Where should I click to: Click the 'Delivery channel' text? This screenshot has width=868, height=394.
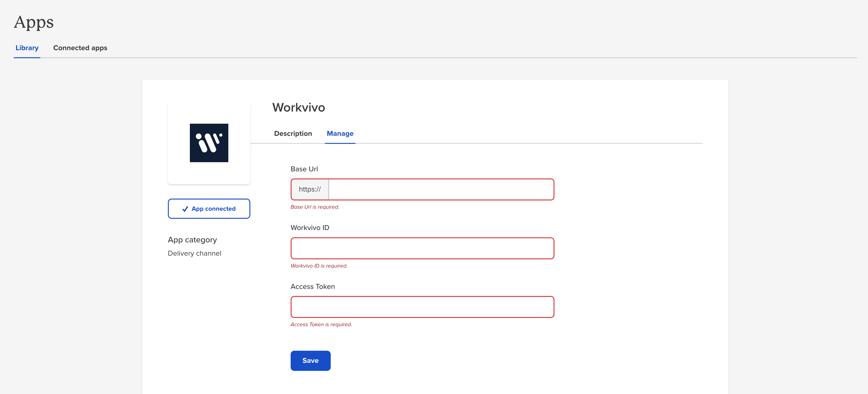click(194, 253)
